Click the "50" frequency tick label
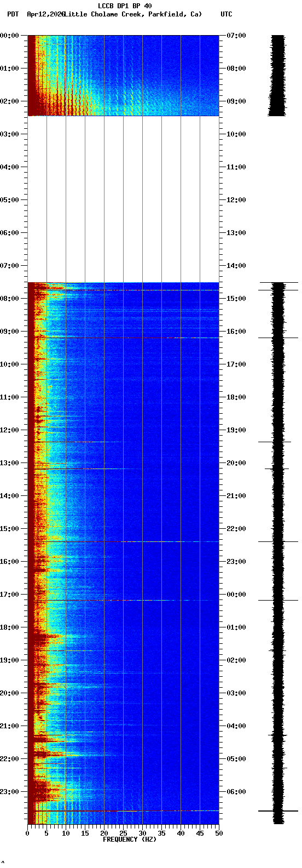The height and width of the screenshot is (868, 302). coord(219,833)
